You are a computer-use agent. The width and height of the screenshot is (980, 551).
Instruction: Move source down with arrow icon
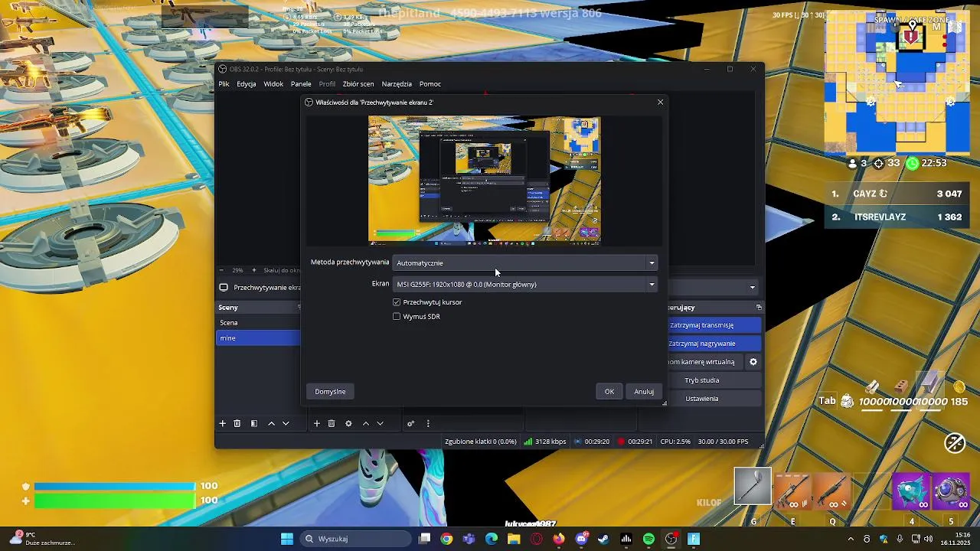pyautogui.click(x=380, y=423)
